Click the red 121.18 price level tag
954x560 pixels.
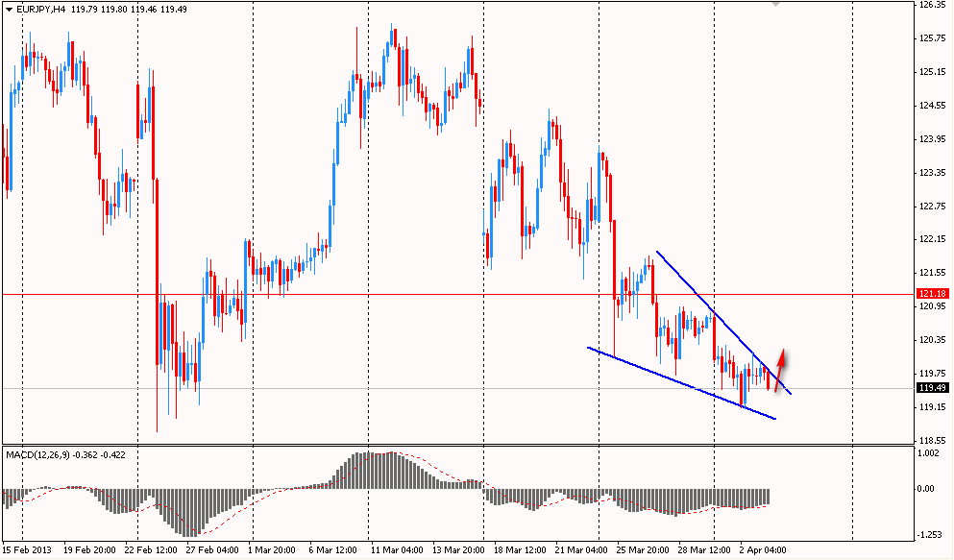click(x=933, y=294)
